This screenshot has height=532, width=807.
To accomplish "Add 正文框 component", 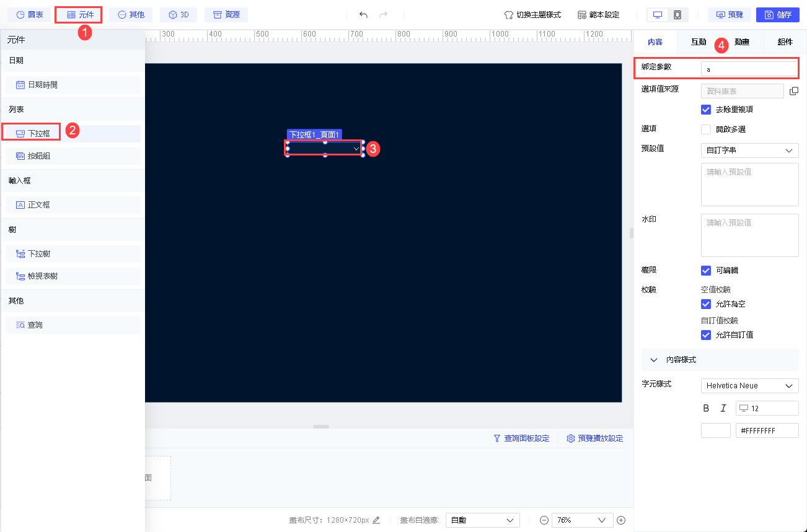I will (73, 205).
